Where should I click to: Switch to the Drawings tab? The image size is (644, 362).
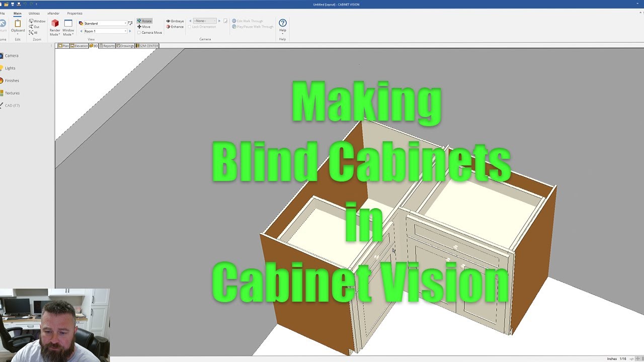[125, 46]
